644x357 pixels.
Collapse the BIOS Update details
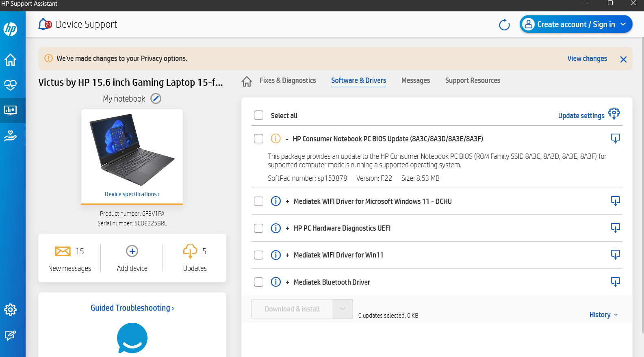pos(287,139)
